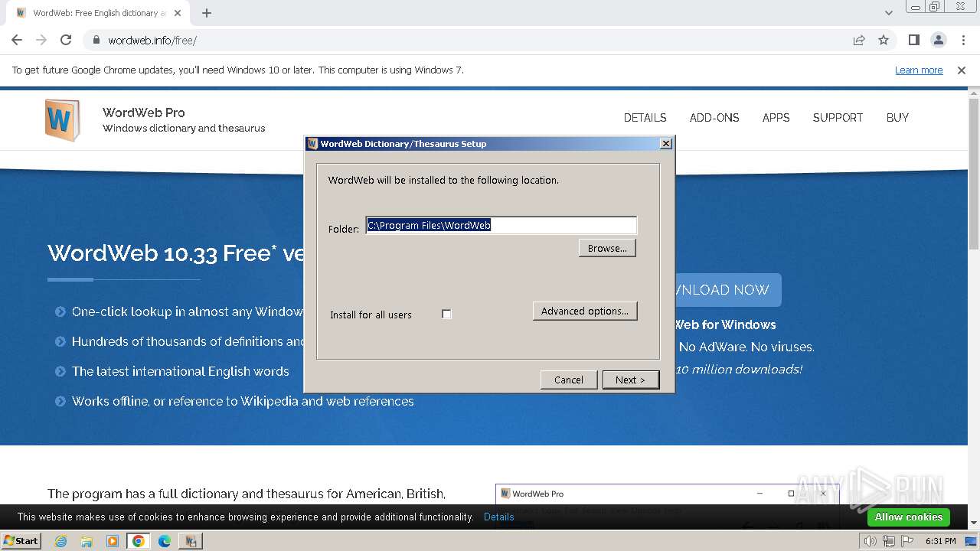Select WordWeb setup taskbar item
The height and width of the screenshot is (551, 980).
[x=190, y=541]
